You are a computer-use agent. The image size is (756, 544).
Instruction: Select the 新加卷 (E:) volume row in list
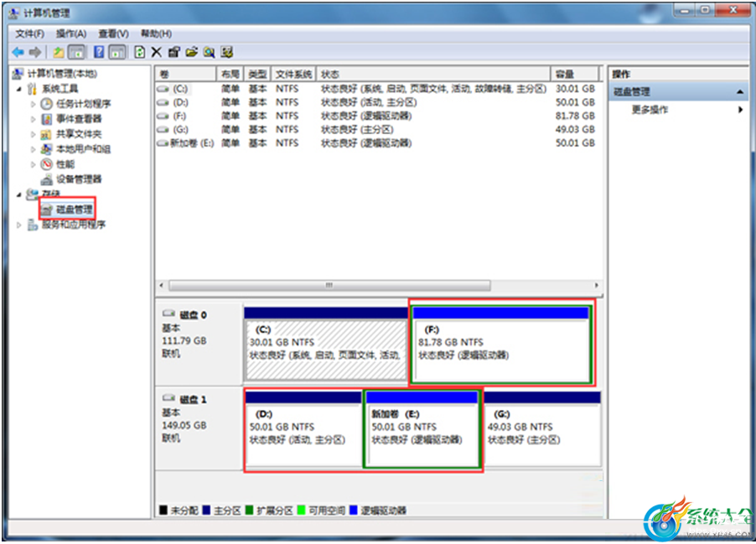pos(379,142)
